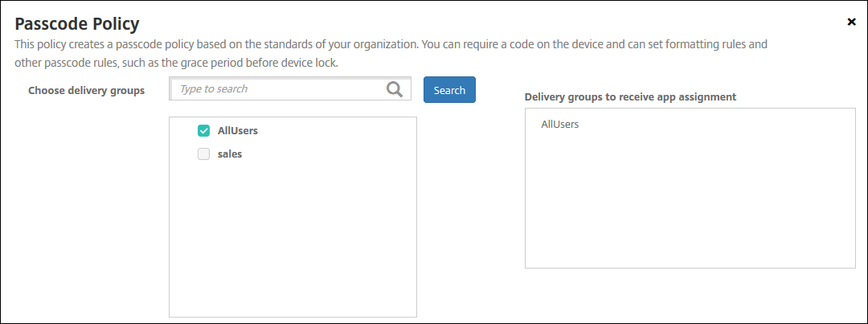Image resolution: width=868 pixels, height=324 pixels.
Task: Select AllUsers in the app assignment list
Action: coord(559,125)
